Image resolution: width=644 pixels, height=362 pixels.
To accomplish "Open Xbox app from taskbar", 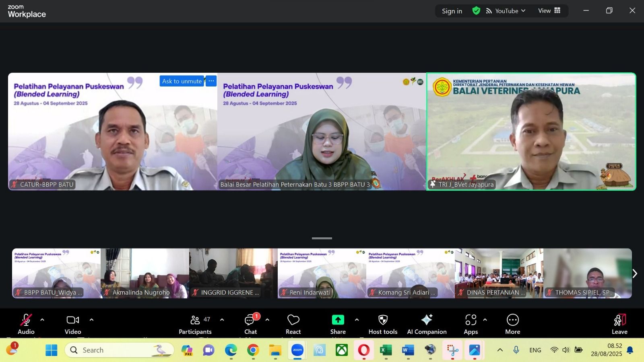I will (x=342, y=350).
